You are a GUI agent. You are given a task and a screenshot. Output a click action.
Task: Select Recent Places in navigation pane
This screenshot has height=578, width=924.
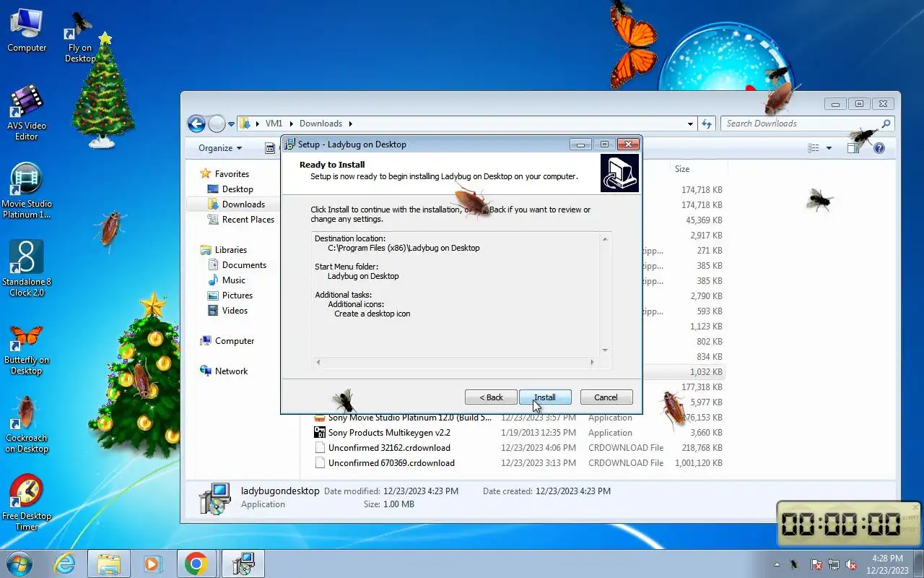248,220
